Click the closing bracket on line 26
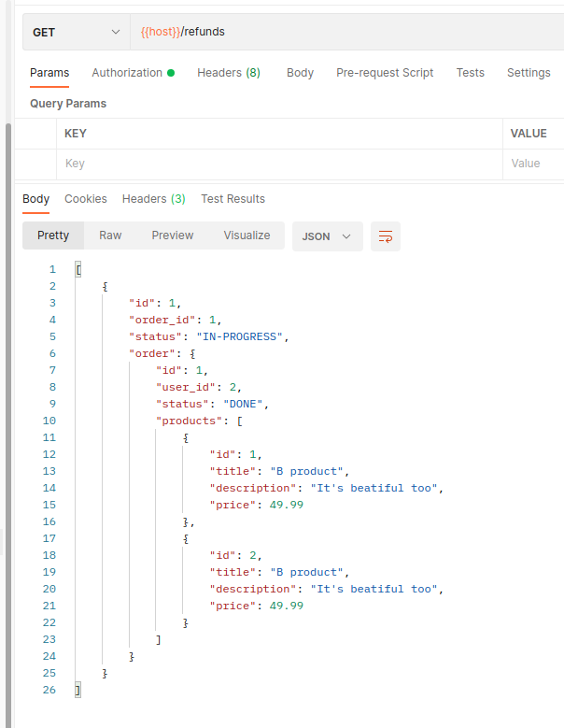564x728 pixels. [x=78, y=691]
